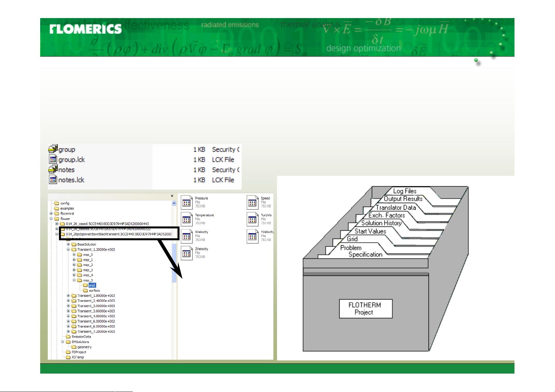Select the notes security file icon
Image resolution: width=555 pixels, height=392 pixels.
[53, 170]
